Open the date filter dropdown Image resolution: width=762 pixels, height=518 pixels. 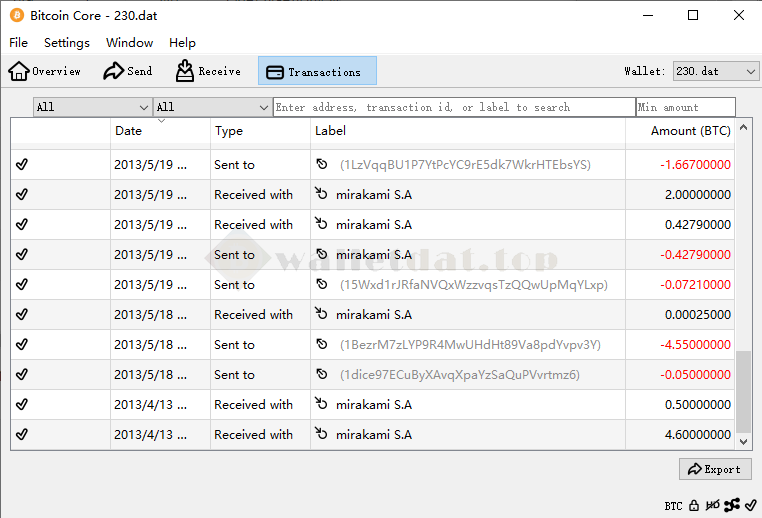[92, 107]
